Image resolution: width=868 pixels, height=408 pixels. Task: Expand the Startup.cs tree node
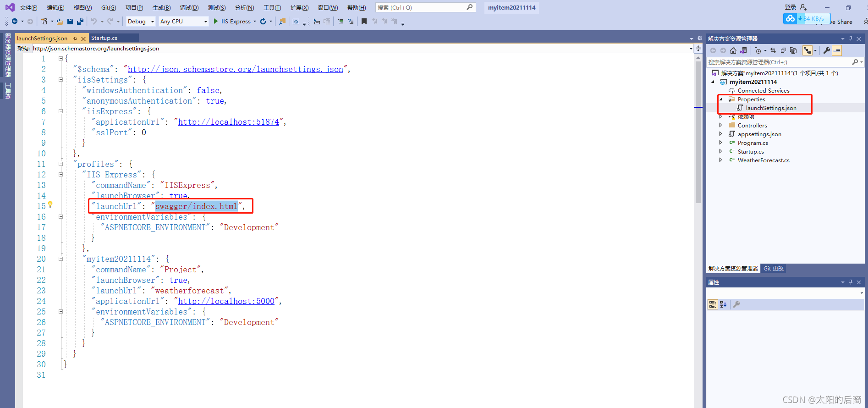point(721,151)
